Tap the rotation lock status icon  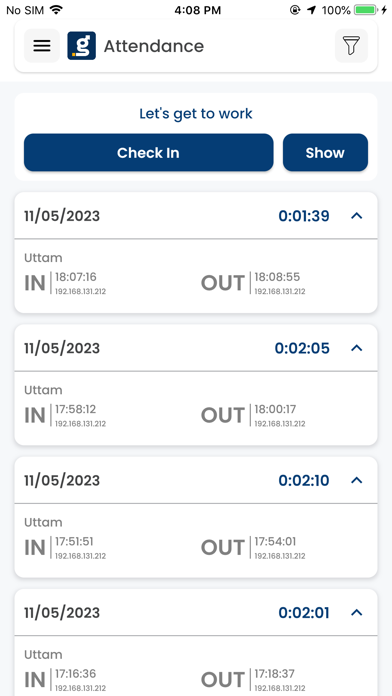[x=295, y=10]
